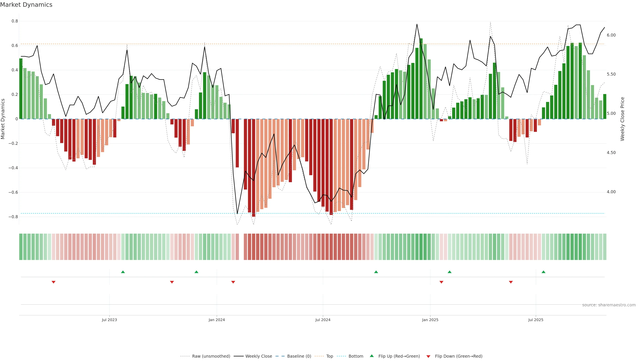Click the source: sharemaestro.com text
Screen dimensions: 644x362
tap(609, 305)
